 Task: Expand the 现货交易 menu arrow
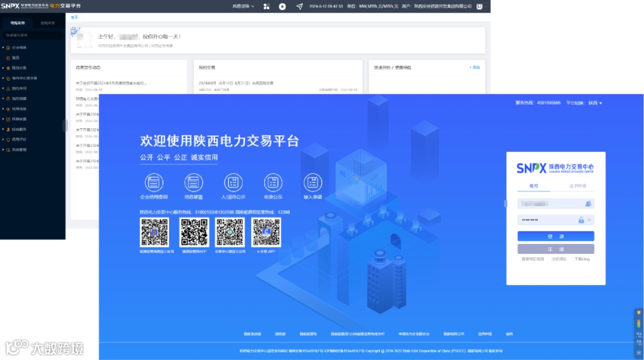coord(3,68)
